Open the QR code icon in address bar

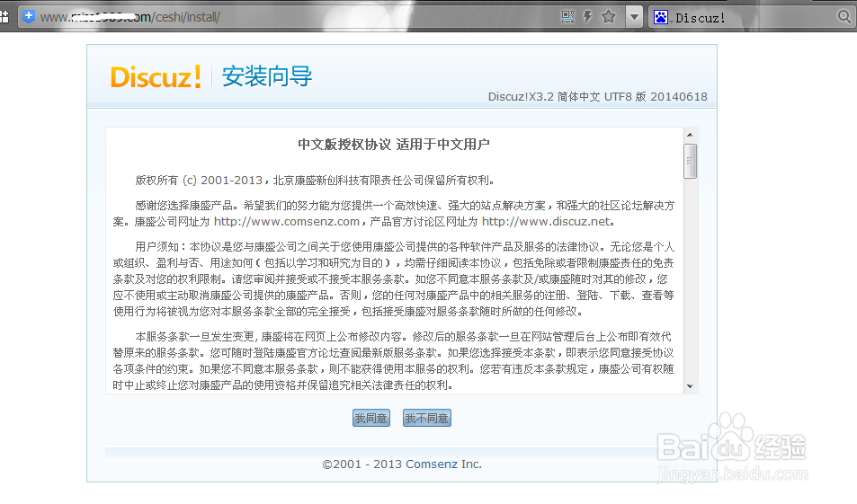pos(567,17)
